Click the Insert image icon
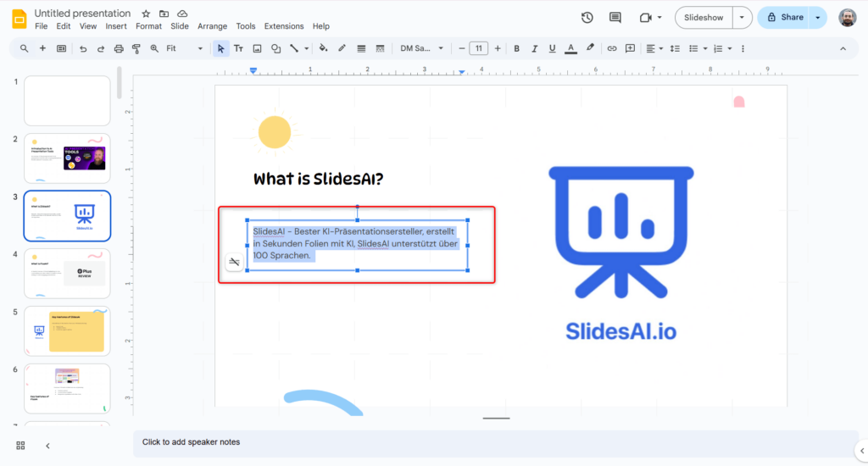868x466 pixels. (257, 48)
